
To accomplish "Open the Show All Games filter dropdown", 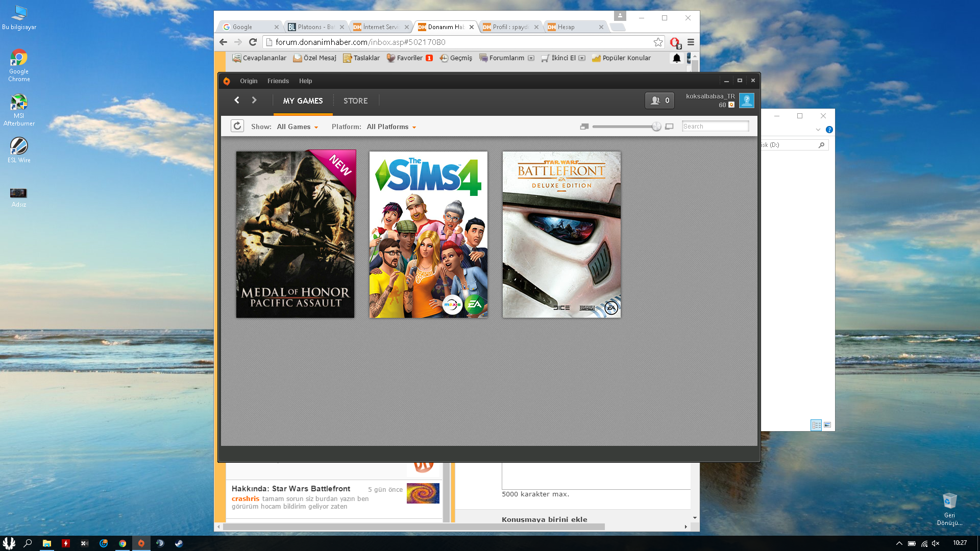I will (x=298, y=127).
